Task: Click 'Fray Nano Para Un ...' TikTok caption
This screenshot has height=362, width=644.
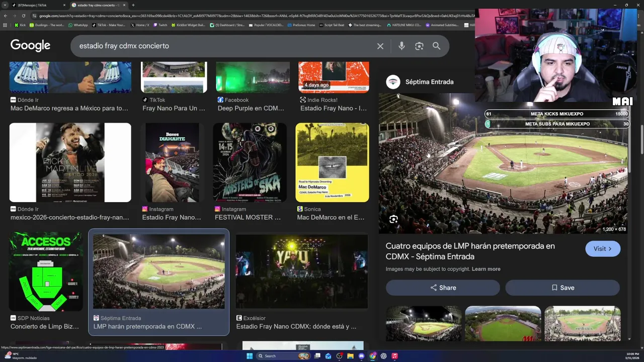Action: click(174, 109)
